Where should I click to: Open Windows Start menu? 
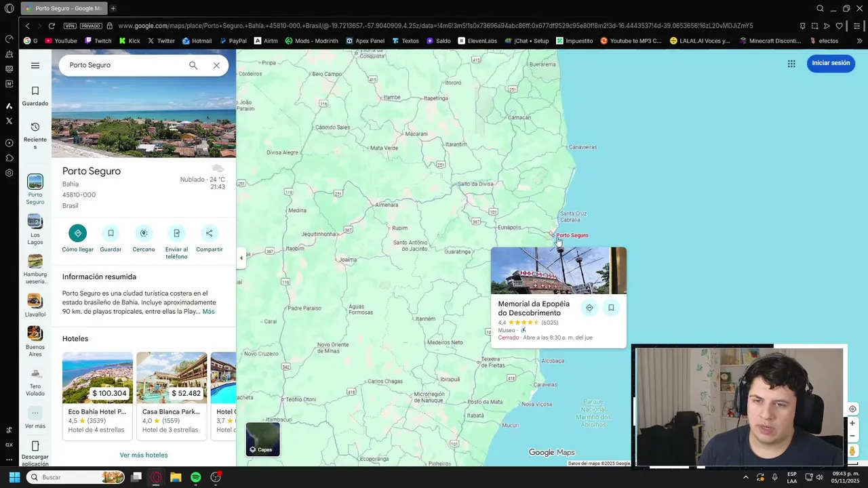point(14,477)
